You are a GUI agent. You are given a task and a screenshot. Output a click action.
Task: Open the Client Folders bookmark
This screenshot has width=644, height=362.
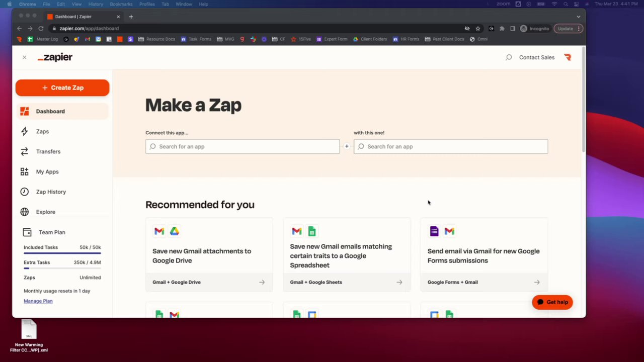click(x=370, y=39)
